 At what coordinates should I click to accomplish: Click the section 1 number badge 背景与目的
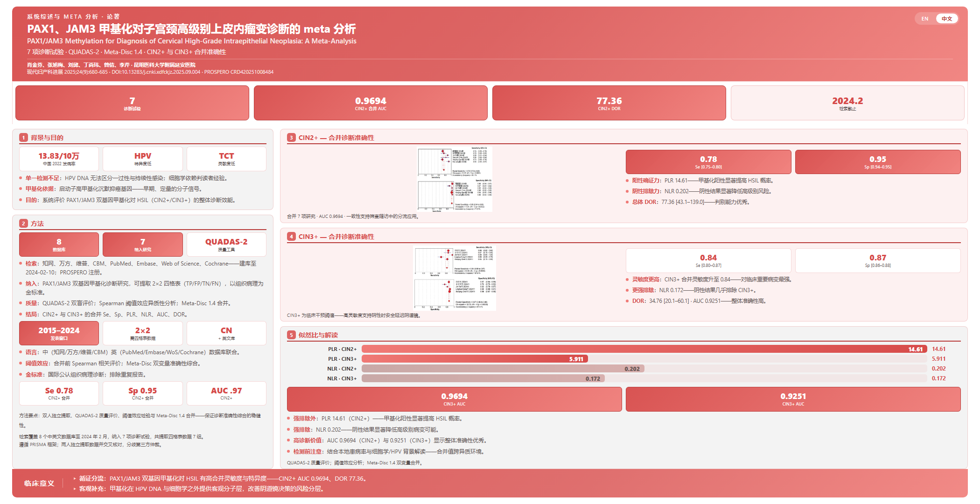tap(23, 138)
